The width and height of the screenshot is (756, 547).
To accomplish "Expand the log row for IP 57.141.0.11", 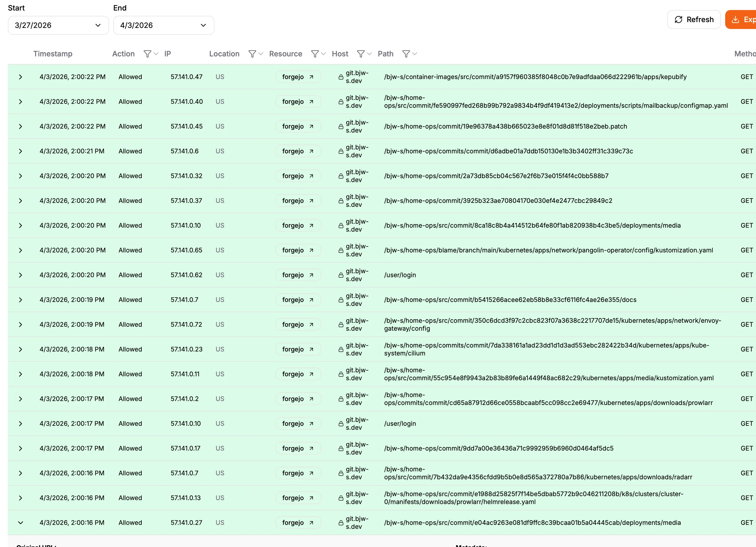I will (x=20, y=374).
